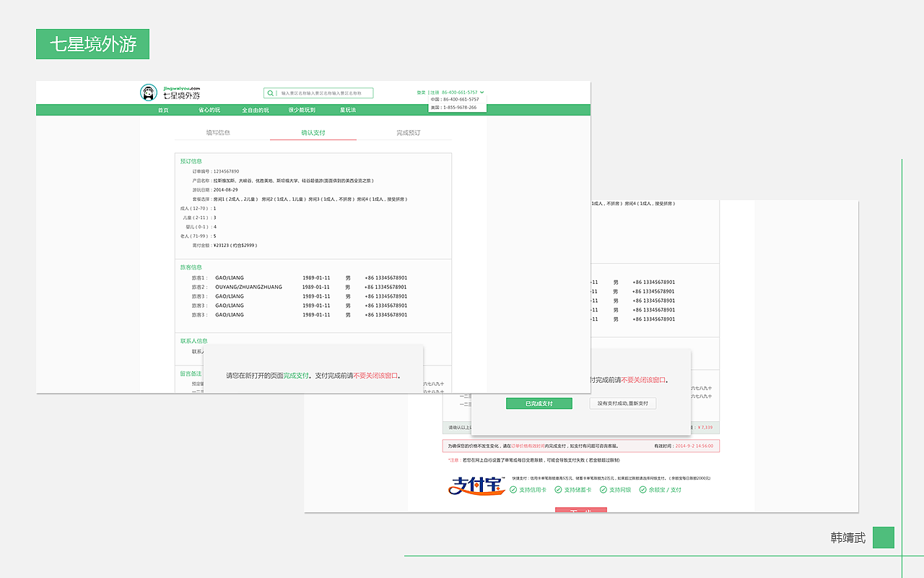The width and height of the screenshot is (924, 578).
Task: Click the 成人(12-70) count row
Action: [x=199, y=208]
